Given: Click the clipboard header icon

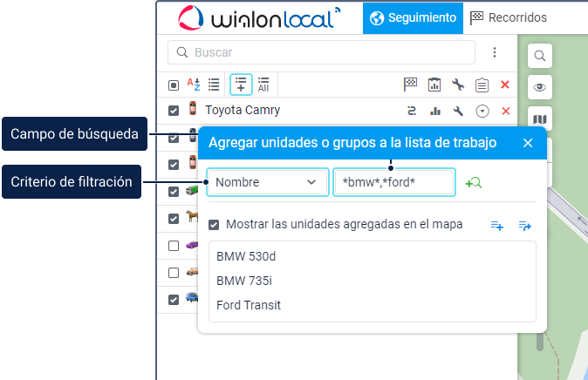Looking at the screenshot, I should 482,85.
